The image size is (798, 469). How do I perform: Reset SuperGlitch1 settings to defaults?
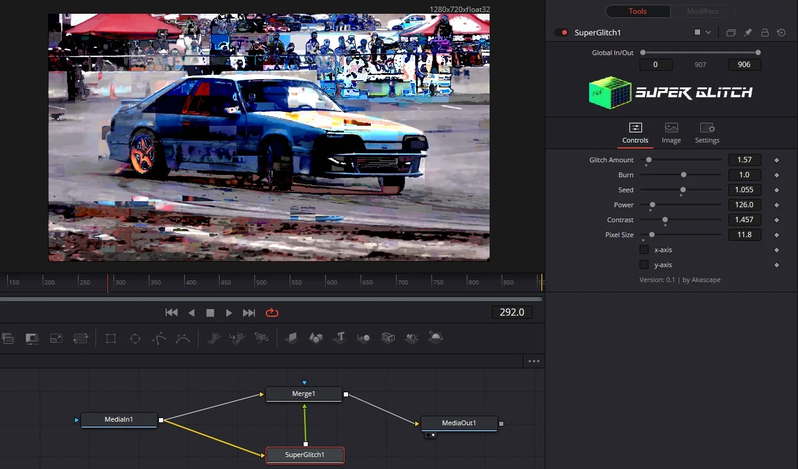click(x=781, y=32)
